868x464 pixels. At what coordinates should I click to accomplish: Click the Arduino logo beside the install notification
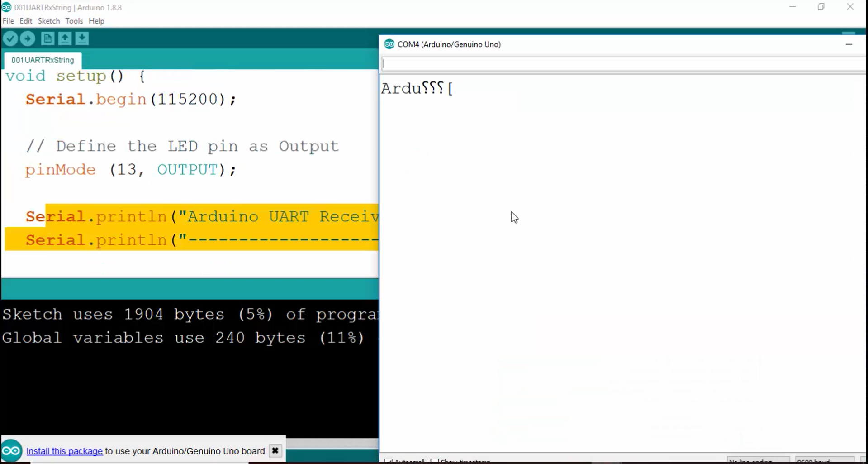coord(11,451)
